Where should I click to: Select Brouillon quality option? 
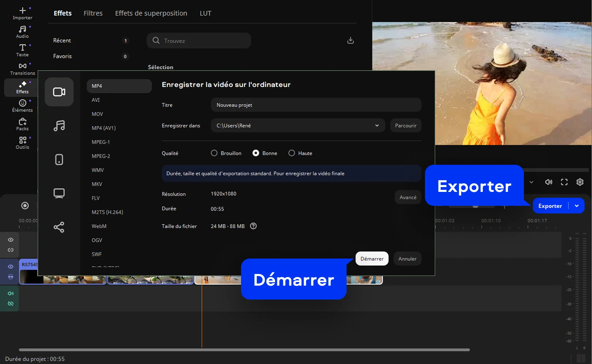(x=214, y=153)
